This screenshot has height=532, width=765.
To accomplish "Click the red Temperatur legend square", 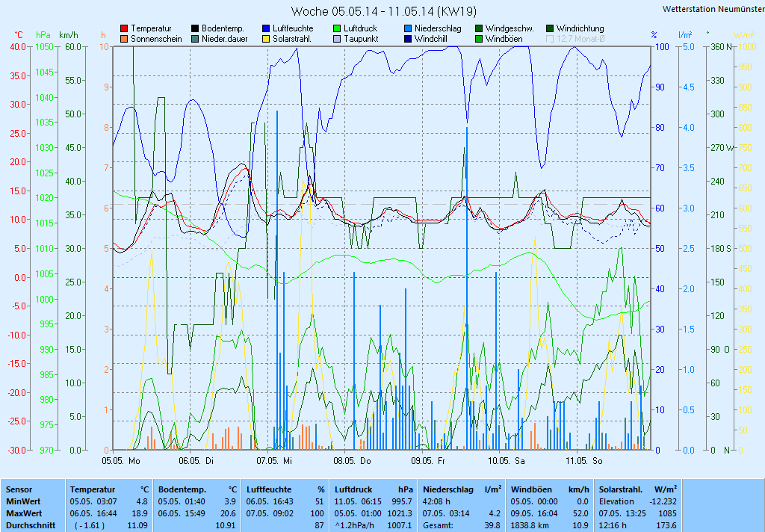I will pos(124,29).
